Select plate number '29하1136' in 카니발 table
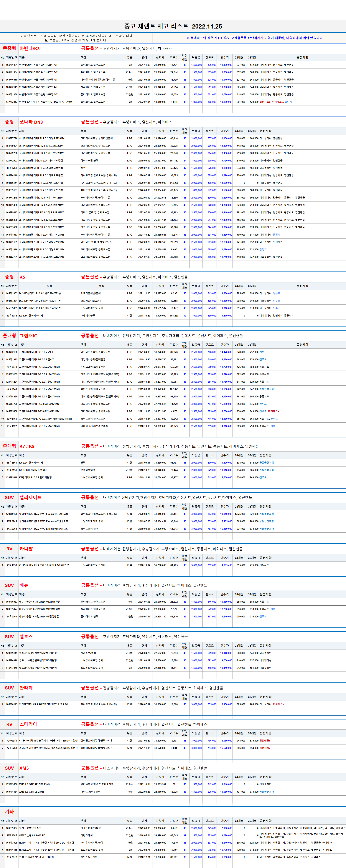The image size is (346, 868). (x=12, y=565)
